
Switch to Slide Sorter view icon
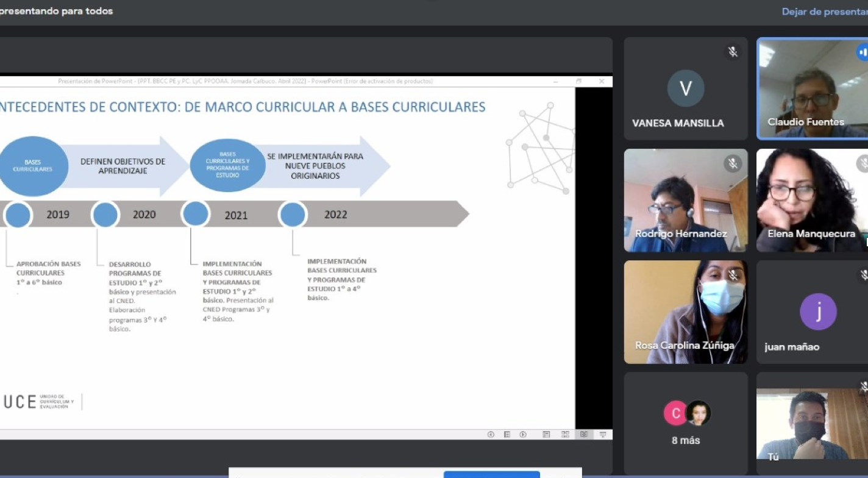(x=565, y=434)
